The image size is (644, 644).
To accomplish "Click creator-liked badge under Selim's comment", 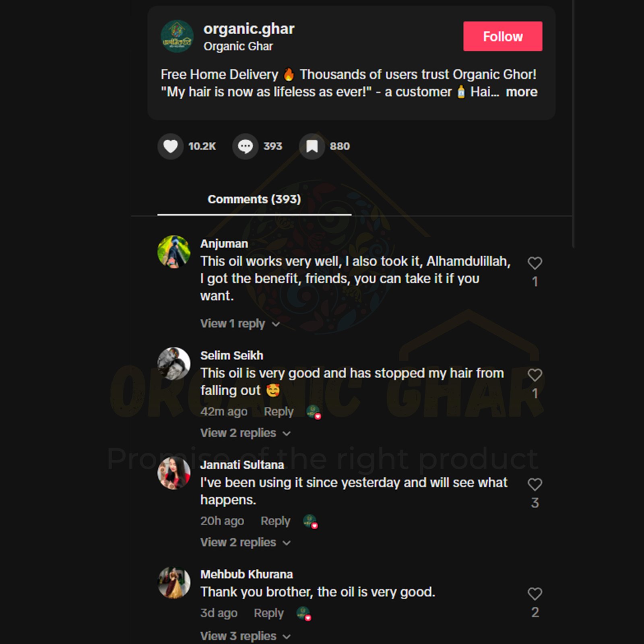I will pos(314,412).
